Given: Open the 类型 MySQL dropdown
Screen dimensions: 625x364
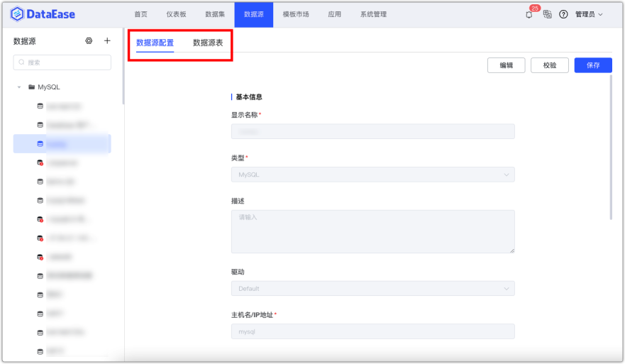Looking at the screenshot, I should coord(372,175).
